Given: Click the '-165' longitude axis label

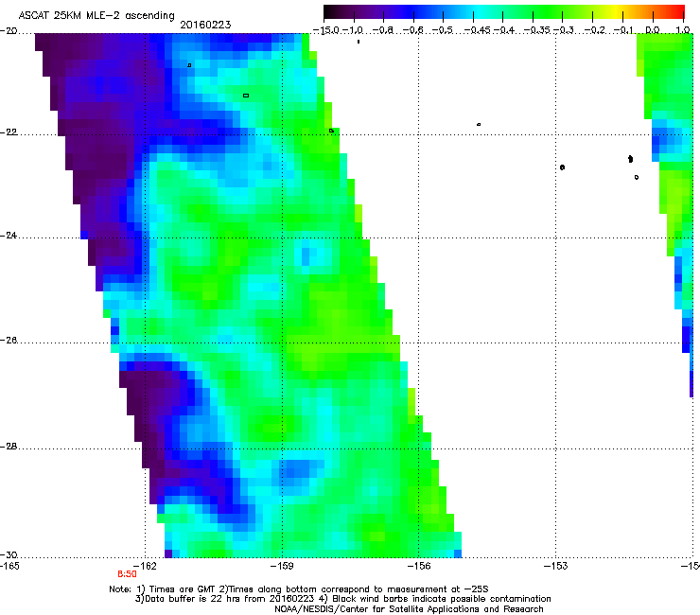Looking at the screenshot, I should pyautogui.click(x=9, y=567).
